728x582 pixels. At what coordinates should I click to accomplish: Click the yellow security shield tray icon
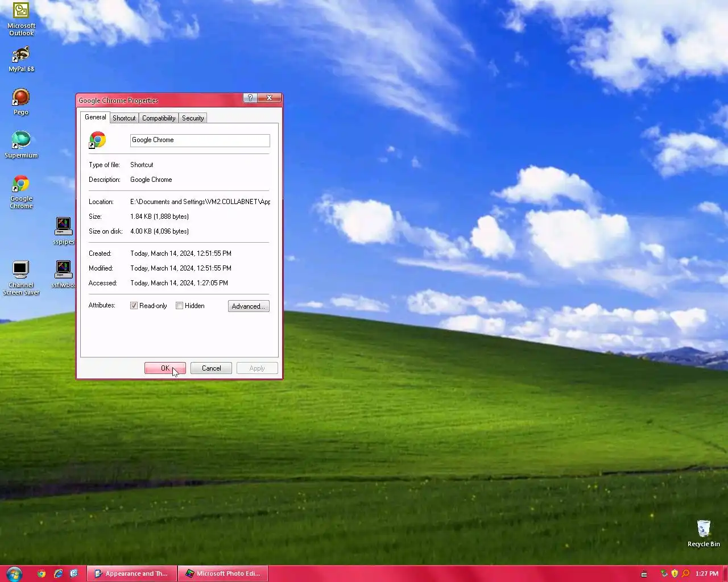click(x=675, y=573)
